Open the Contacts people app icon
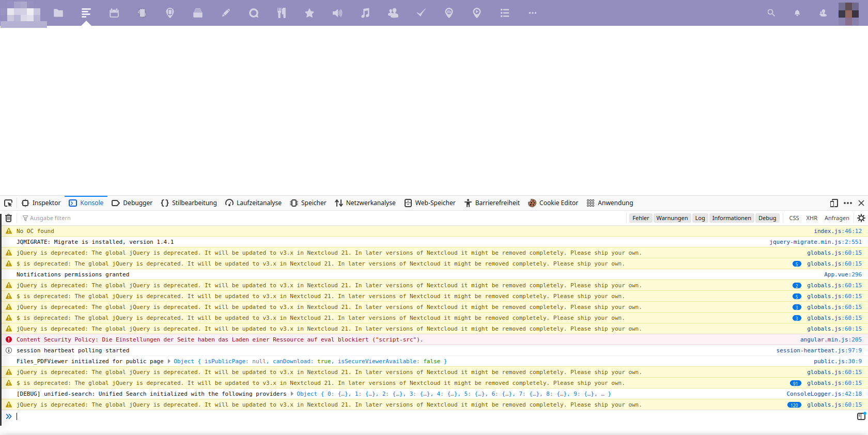 [x=393, y=13]
